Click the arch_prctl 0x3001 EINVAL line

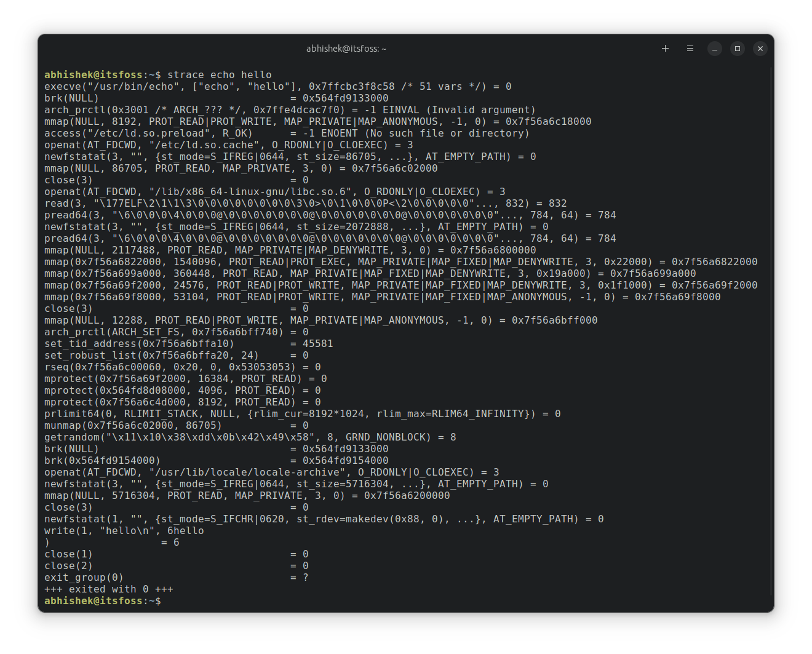[290, 110]
